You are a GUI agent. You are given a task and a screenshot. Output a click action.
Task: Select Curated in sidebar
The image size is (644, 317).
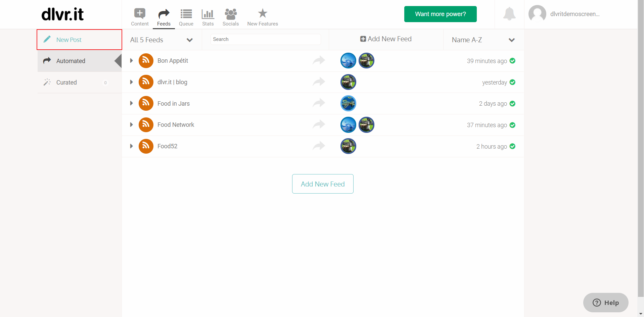tap(80, 83)
